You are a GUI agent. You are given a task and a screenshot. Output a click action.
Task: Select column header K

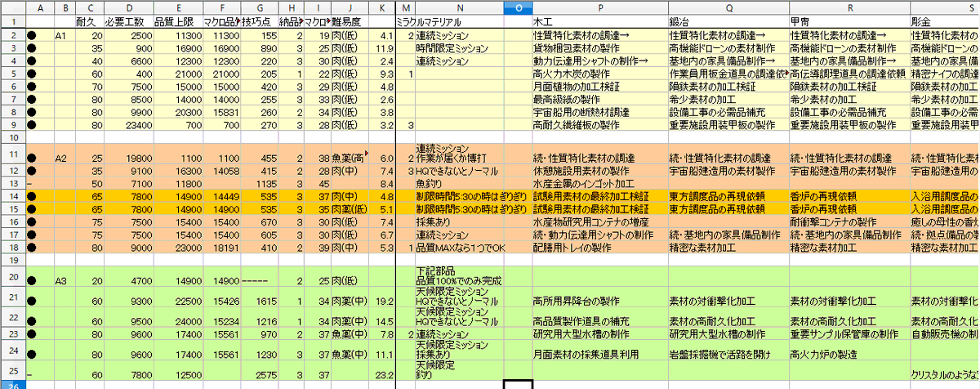tap(381, 7)
